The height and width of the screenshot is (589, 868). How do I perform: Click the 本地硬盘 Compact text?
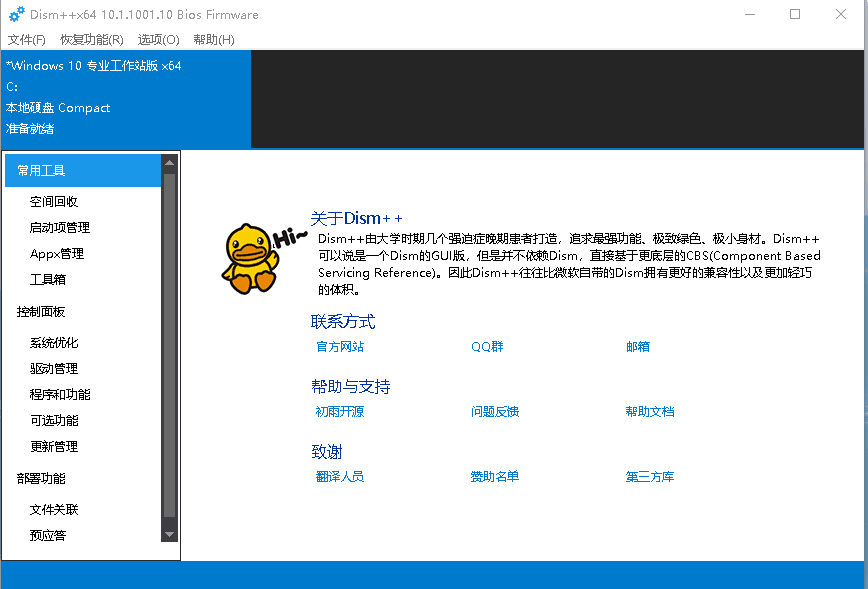tap(58, 107)
